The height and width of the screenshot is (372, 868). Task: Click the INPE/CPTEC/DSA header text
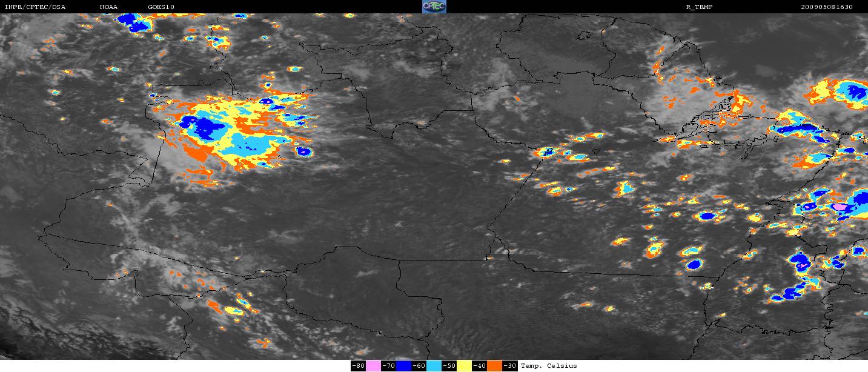click(35, 7)
